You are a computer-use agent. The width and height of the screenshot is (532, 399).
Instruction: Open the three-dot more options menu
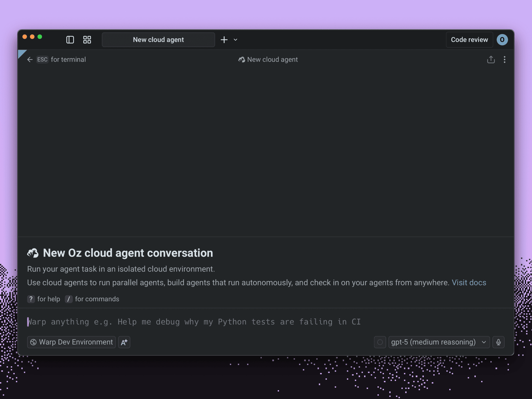[x=504, y=60]
